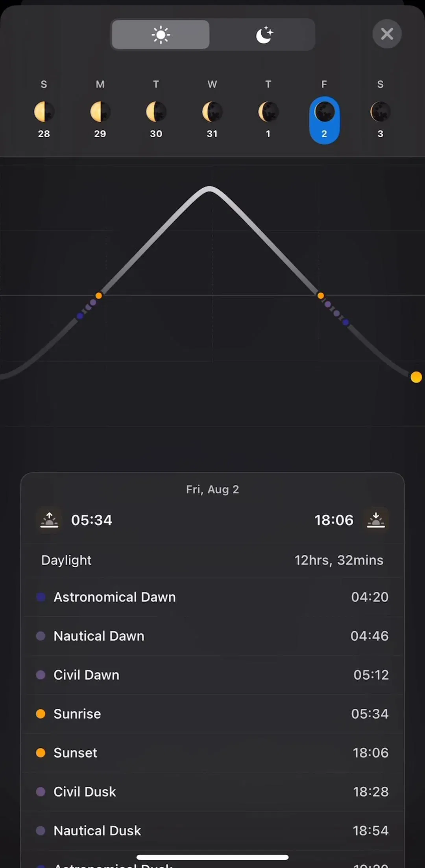Select Sunday 28 moon phase icon
This screenshot has height=868, width=425.
(x=44, y=112)
